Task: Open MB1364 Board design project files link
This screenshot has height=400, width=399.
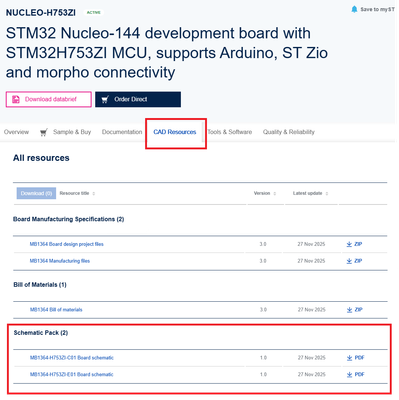Action: [67, 244]
